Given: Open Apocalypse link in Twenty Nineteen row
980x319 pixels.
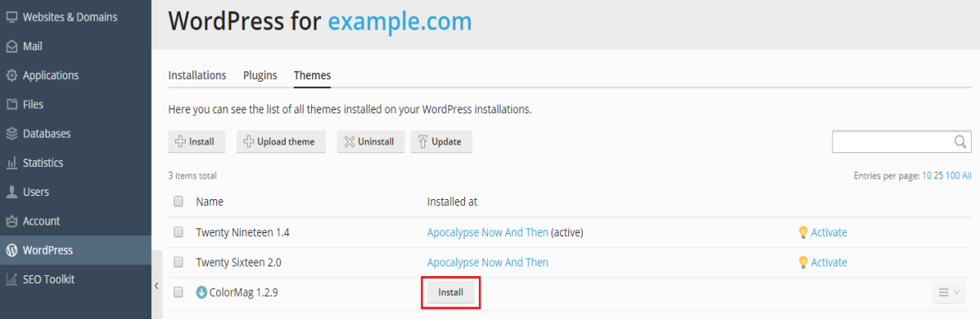Looking at the screenshot, I should pos(487,232).
